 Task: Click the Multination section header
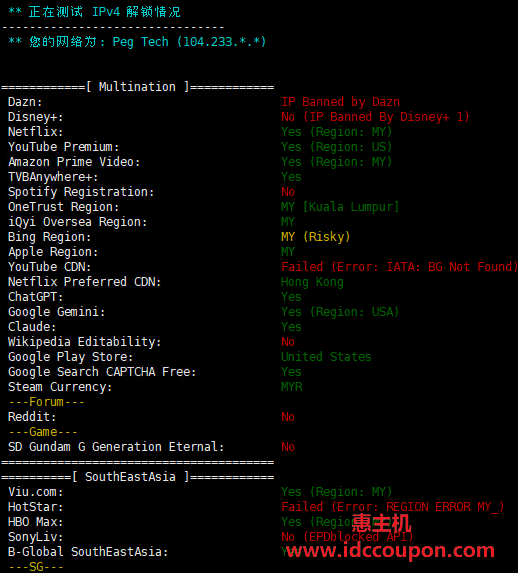(137, 87)
